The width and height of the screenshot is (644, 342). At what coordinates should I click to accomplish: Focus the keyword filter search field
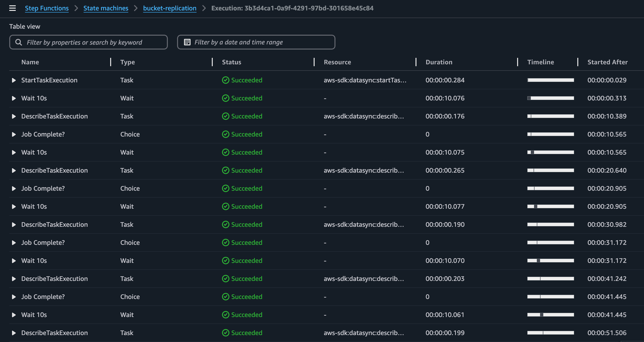88,42
